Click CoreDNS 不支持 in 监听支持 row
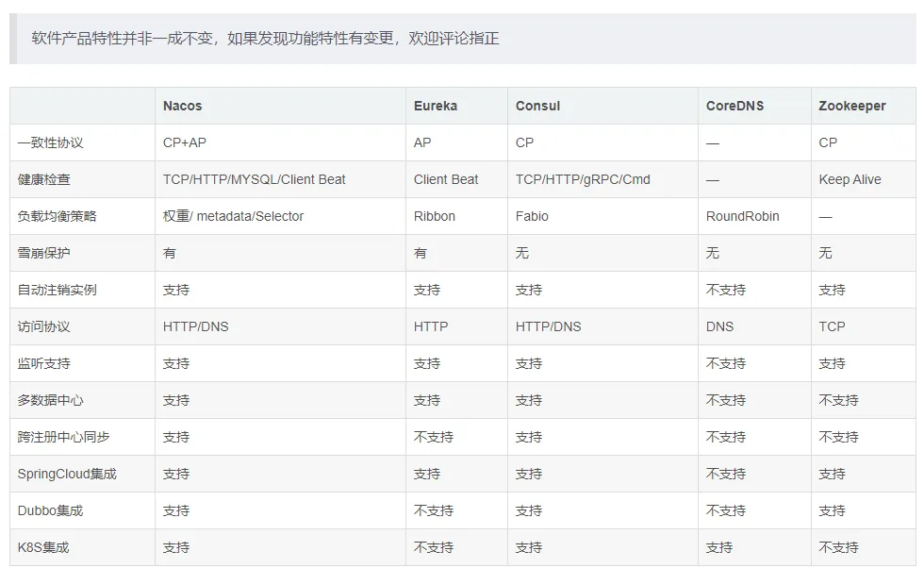This screenshot has height=568, width=924. tap(726, 363)
